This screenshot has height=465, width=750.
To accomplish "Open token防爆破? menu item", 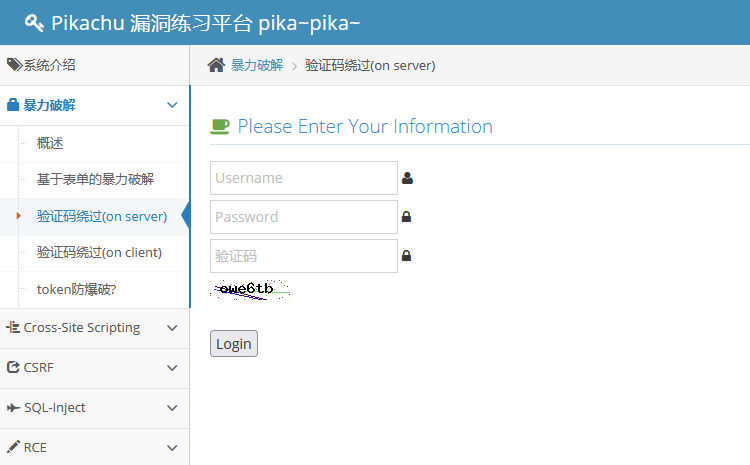I will click(x=76, y=289).
